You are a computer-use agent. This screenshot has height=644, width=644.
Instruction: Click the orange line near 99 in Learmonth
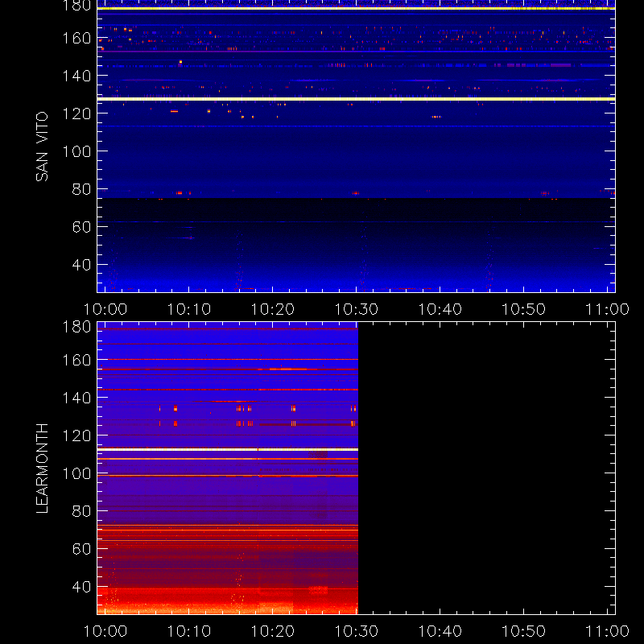(x=228, y=476)
